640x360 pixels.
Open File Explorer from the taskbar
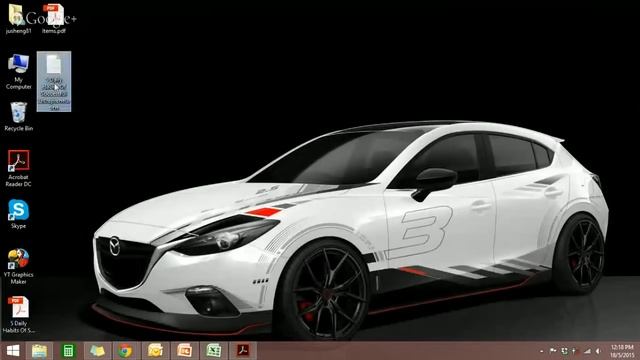40,351
